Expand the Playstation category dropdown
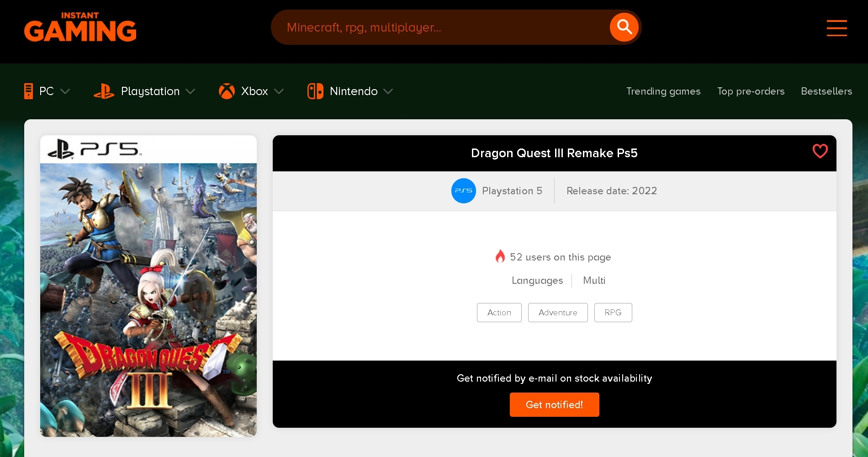The width and height of the screenshot is (868, 457). 191,92
